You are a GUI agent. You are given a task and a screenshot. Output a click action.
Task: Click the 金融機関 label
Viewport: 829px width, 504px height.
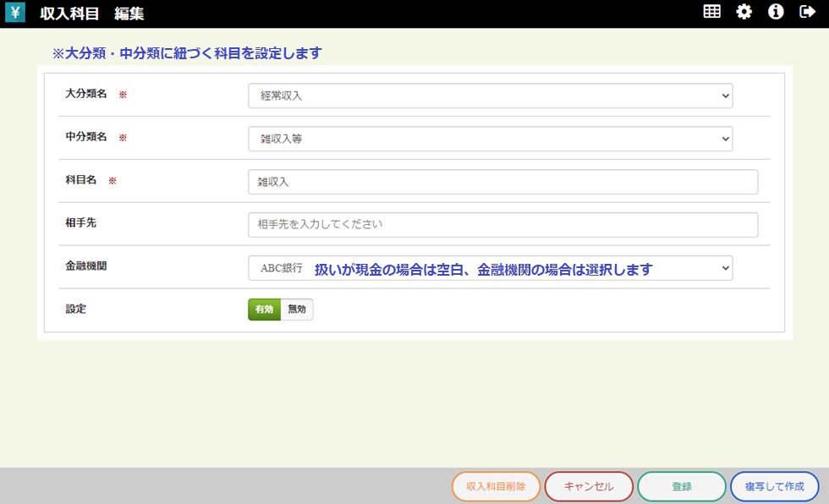pos(86,266)
